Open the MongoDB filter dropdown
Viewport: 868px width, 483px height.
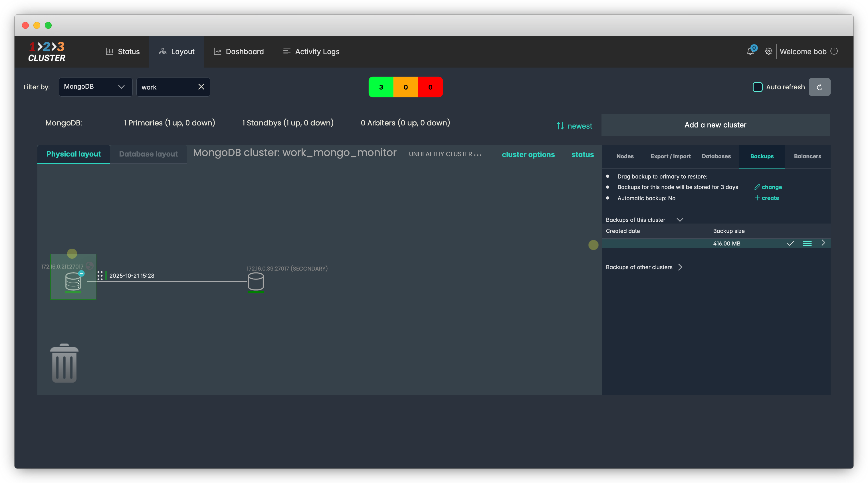click(x=95, y=87)
